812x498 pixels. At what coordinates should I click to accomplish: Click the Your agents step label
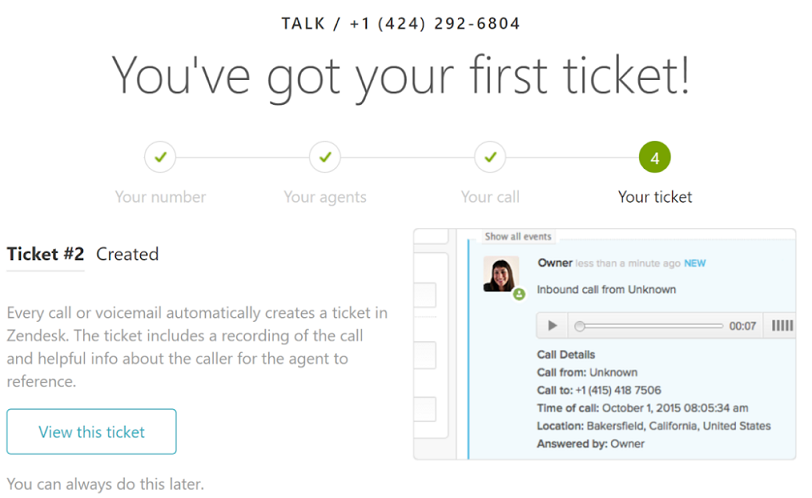(325, 197)
